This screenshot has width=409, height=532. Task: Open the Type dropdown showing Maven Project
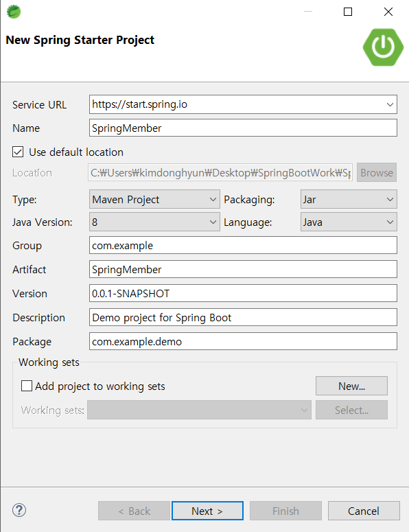pos(154,199)
